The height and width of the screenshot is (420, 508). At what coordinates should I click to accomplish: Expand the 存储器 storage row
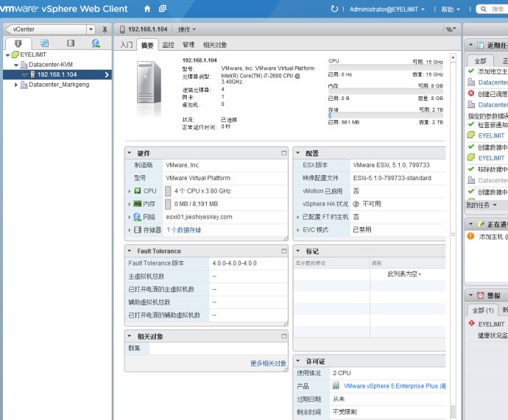point(130,230)
